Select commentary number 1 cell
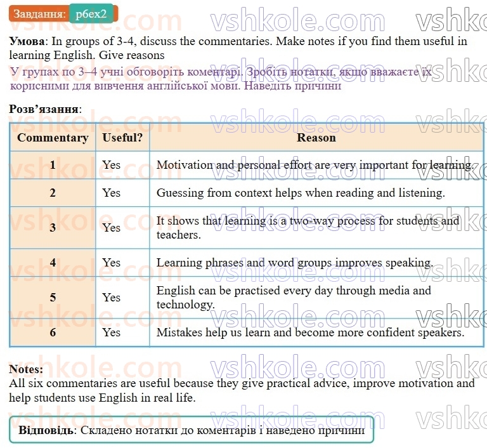This screenshot has height=448, width=487. pyautogui.click(x=53, y=165)
